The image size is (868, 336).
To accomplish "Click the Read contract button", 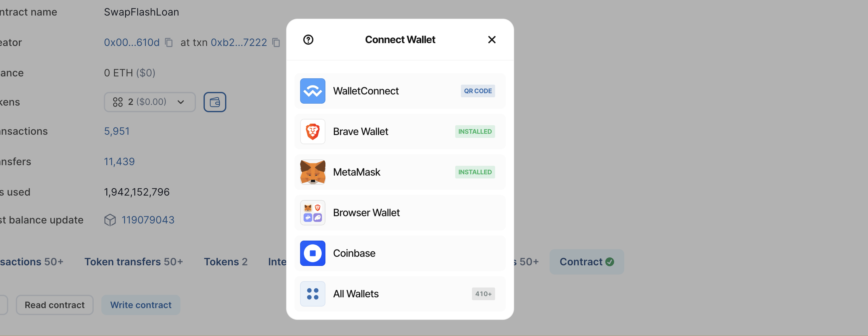I will (x=54, y=305).
